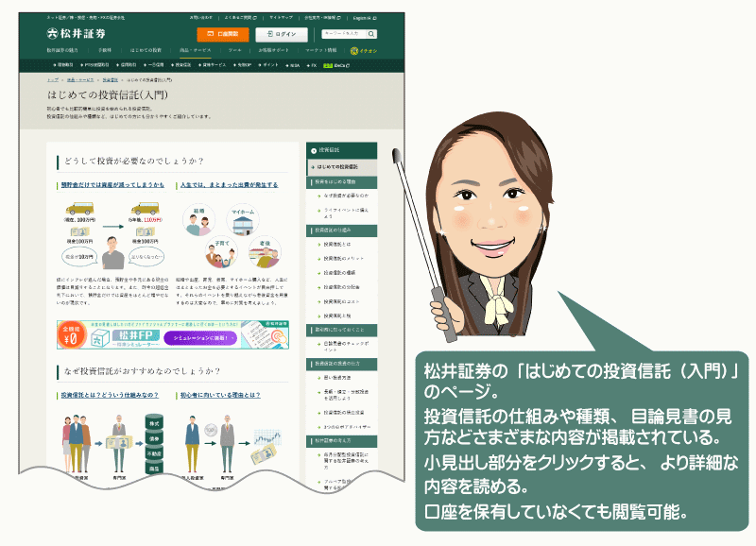
Task: Open the 松井証券の魅力 menu item
Action: click(62, 50)
